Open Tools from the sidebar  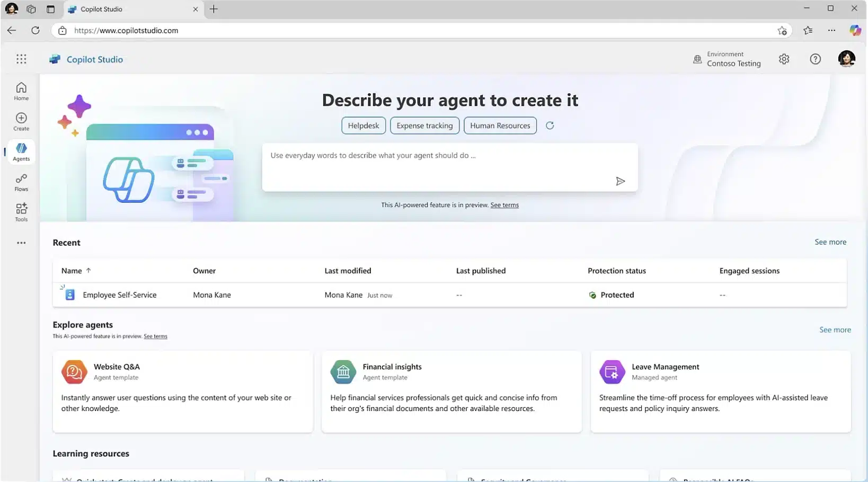(x=21, y=212)
